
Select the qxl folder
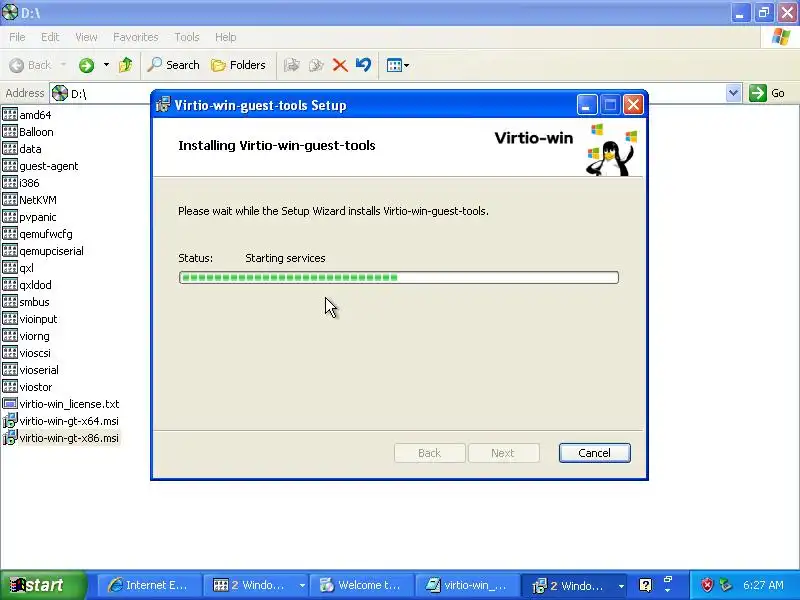tap(18, 268)
